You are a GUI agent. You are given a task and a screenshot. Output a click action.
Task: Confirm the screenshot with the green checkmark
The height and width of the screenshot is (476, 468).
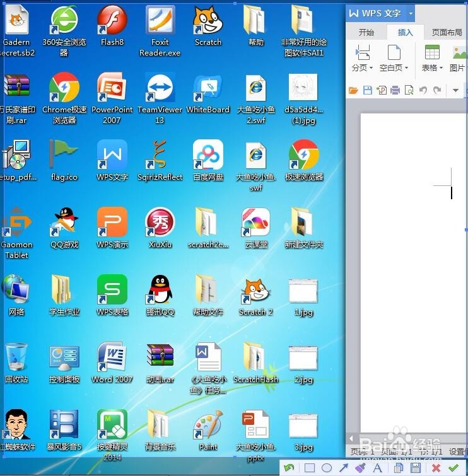click(453, 468)
